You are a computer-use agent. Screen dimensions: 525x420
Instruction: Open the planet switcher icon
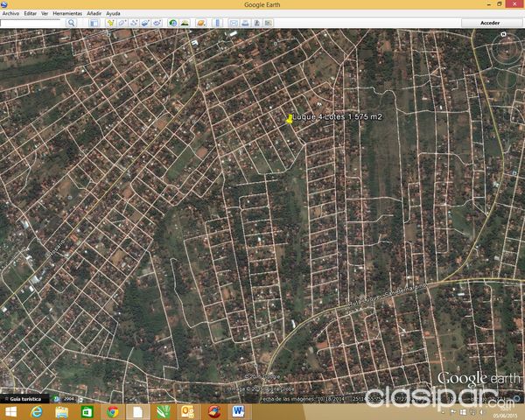pyautogui.click(x=201, y=23)
